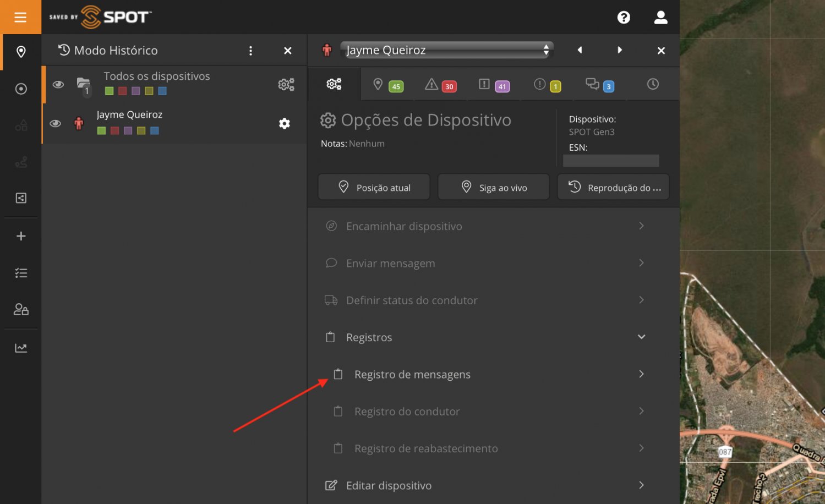Click the plus add icon in sidebar
This screenshot has width=825, height=504.
(x=21, y=236)
